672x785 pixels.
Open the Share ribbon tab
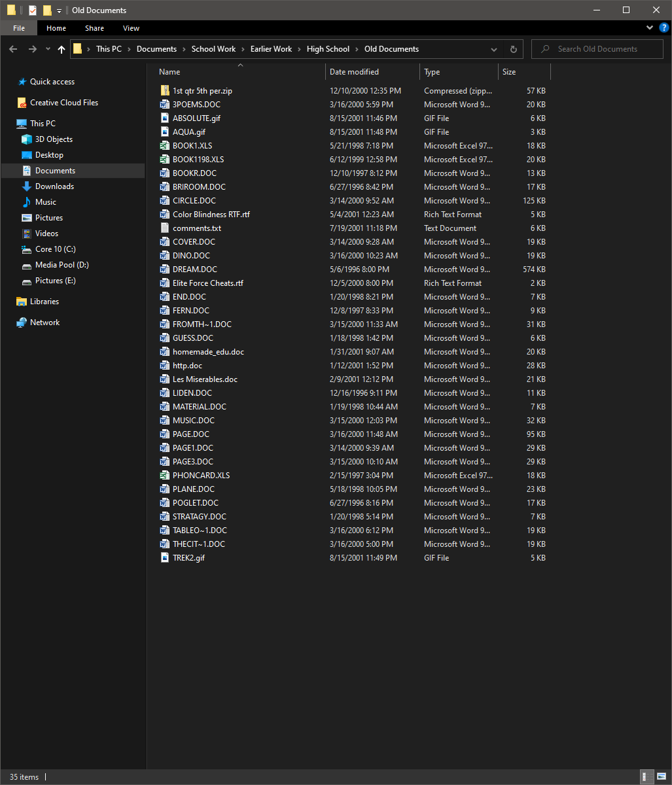[94, 28]
